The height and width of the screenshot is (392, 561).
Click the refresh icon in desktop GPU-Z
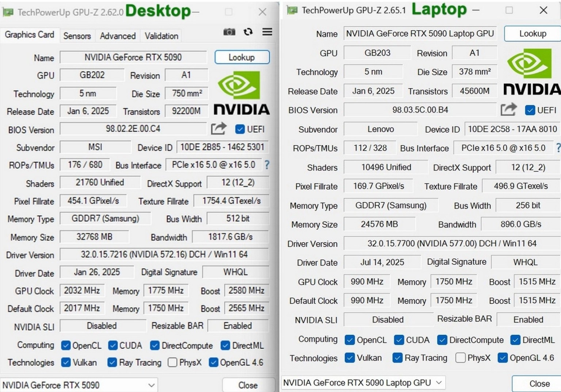coord(248,32)
